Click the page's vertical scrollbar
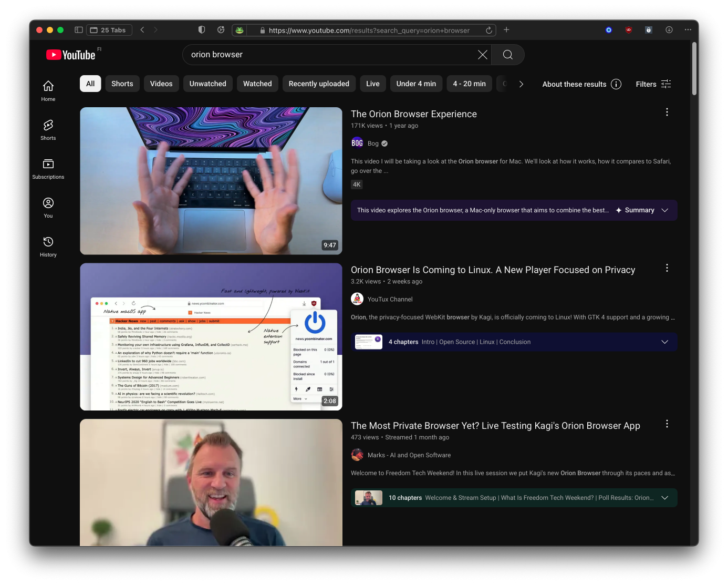This screenshot has width=728, height=585. point(694,68)
